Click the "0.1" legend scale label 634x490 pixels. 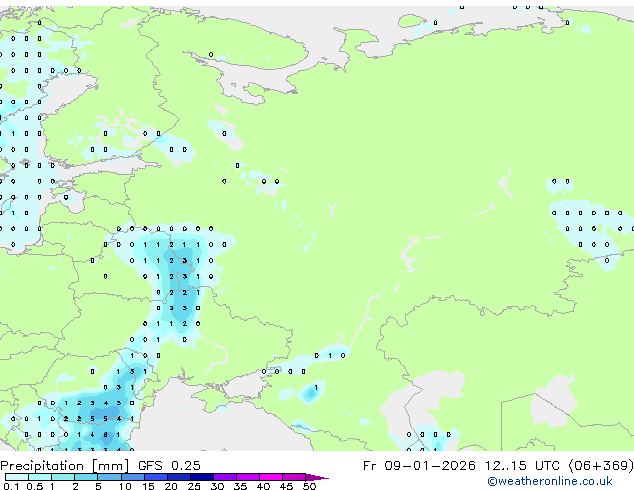[x=11, y=486]
